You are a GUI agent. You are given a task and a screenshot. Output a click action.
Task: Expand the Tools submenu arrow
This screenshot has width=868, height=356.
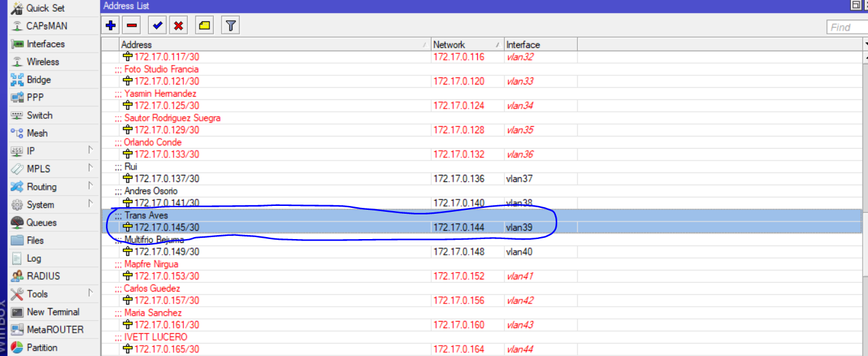[x=90, y=294]
